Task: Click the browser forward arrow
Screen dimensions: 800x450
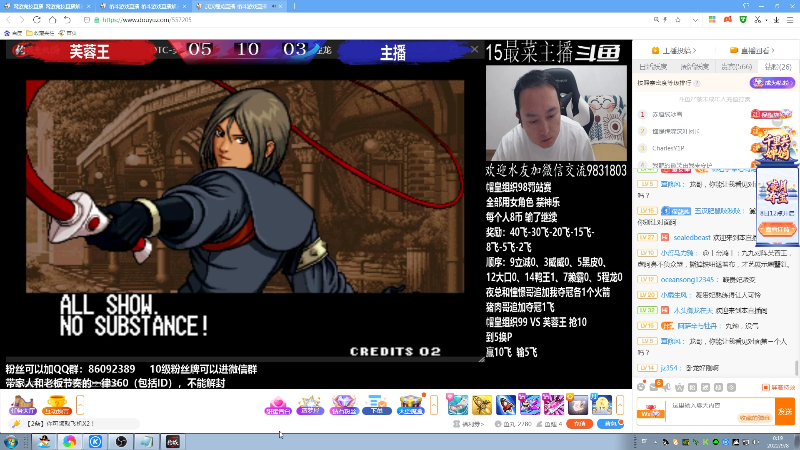Action: tap(21, 19)
